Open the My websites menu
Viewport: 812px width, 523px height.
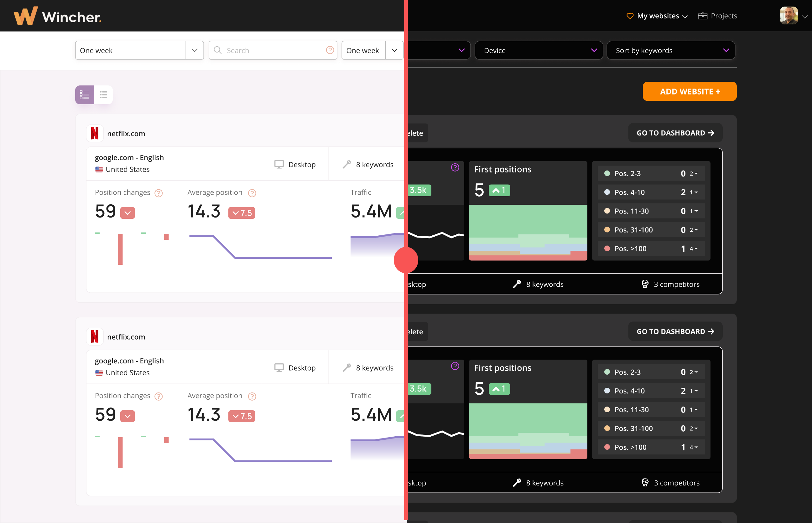click(657, 16)
